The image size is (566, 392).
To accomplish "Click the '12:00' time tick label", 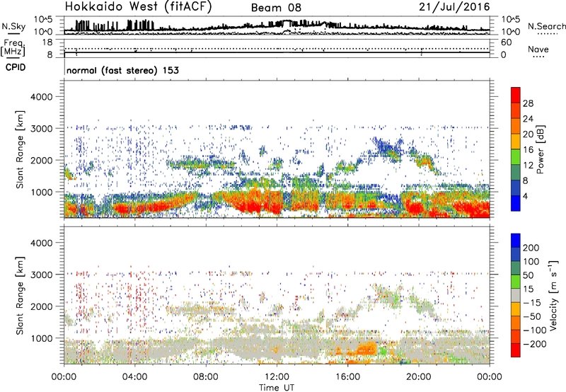I will (x=277, y=377).
